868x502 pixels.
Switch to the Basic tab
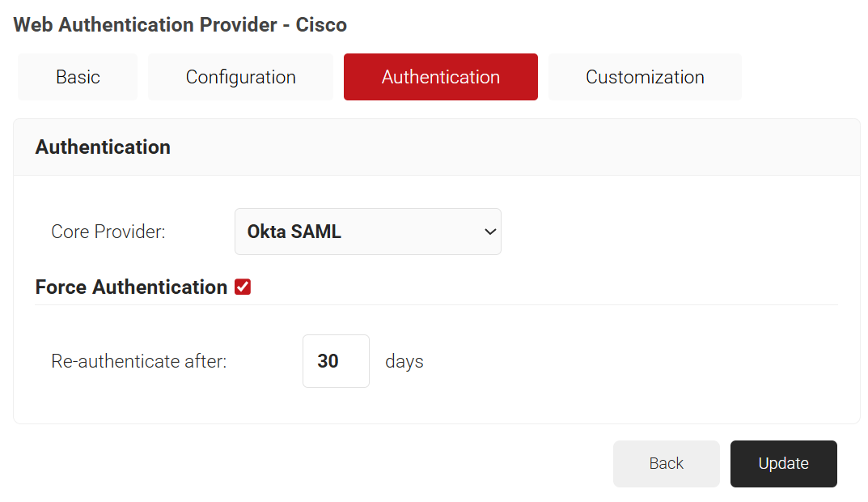click(x=78, y=77)
